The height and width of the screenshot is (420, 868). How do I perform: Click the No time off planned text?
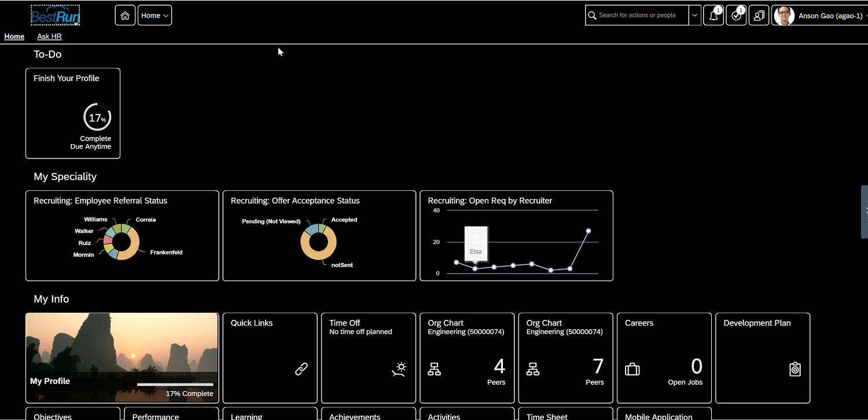[x=361, y=332]
